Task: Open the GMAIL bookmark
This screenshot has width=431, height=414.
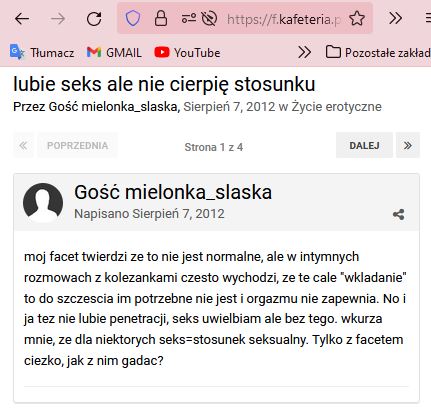Action: [114, 52]
